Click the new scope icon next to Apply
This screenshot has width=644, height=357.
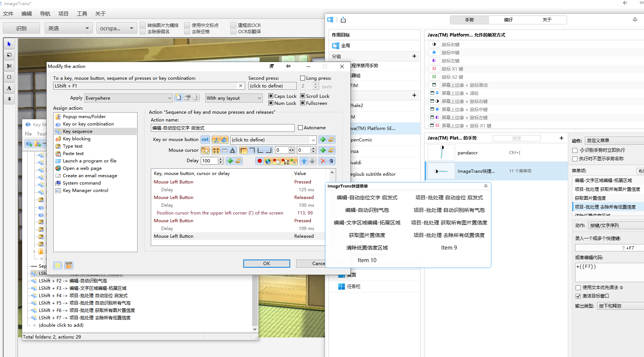(179, 98)
